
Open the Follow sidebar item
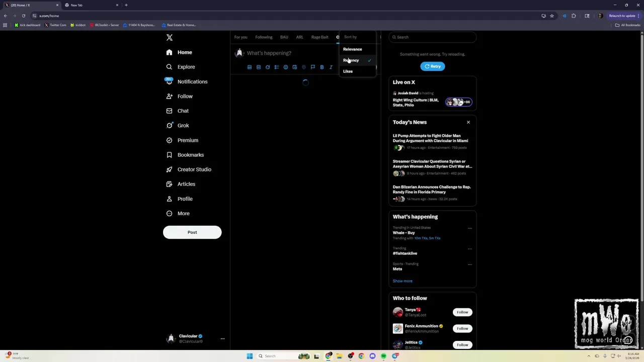(179, 96)
